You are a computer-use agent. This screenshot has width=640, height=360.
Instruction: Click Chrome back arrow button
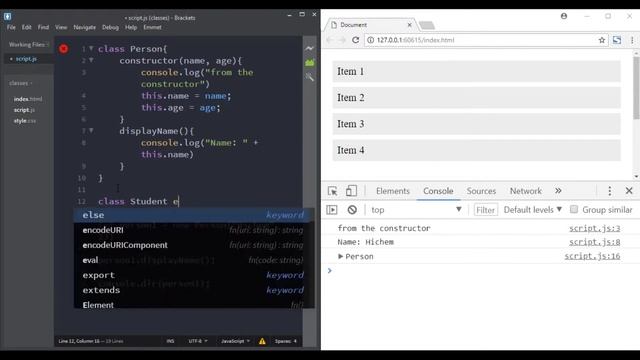330,40
